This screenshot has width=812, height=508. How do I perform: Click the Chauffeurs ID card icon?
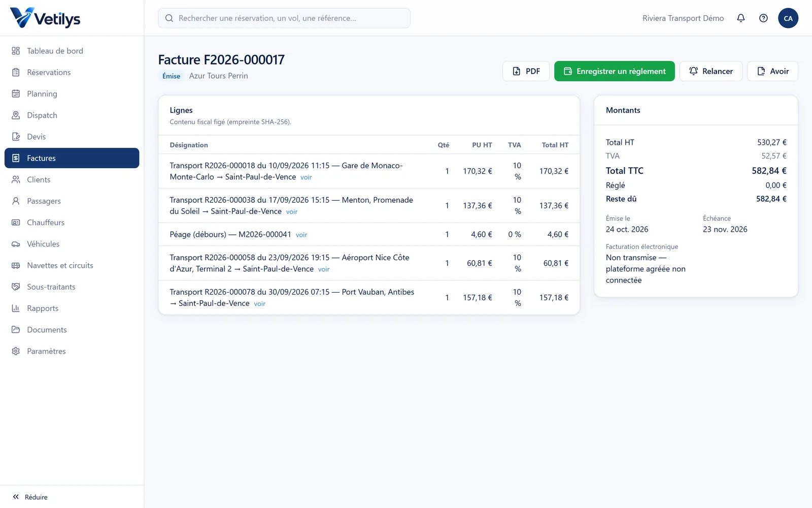[x=16, y=223]
